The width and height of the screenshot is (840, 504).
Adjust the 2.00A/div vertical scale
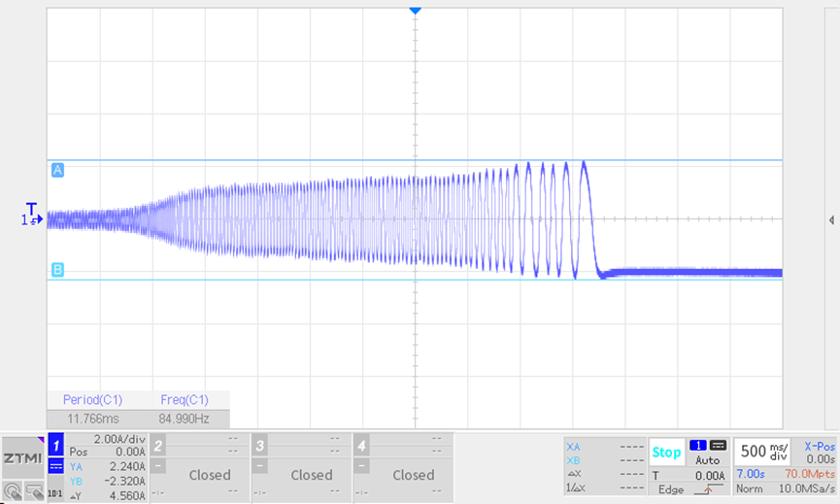click(x=119, y=439)
